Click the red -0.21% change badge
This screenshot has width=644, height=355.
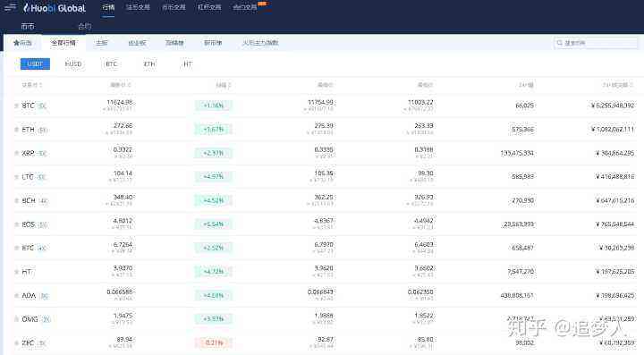pyautogui.click(x=213, y=342)
